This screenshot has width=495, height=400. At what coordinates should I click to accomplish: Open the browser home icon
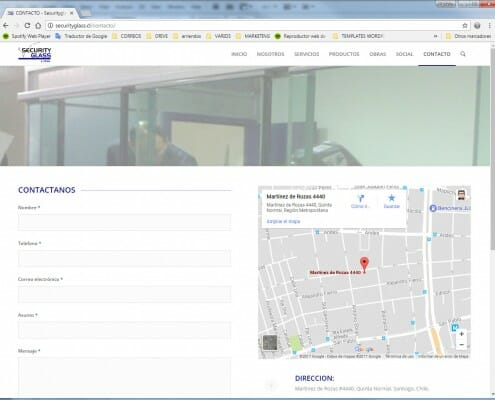[38, 26]
